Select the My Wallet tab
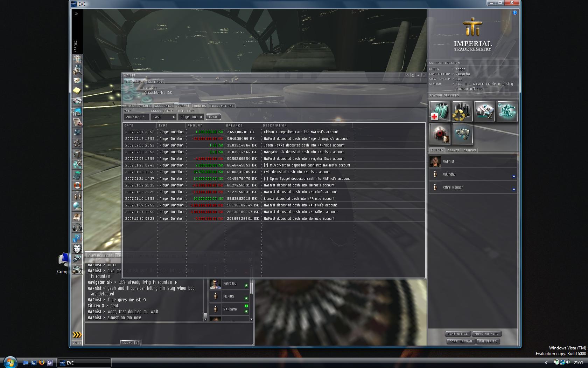 click(x=135, y=81)
